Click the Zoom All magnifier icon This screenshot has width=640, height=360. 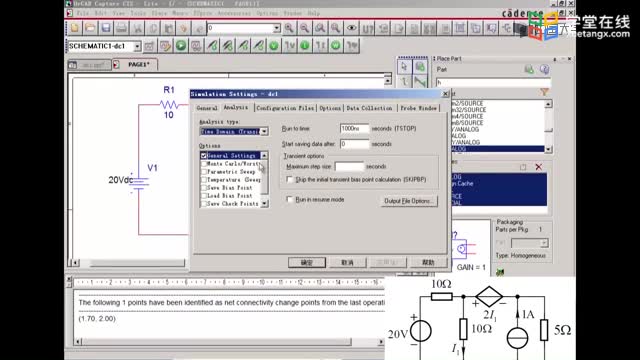336,28
